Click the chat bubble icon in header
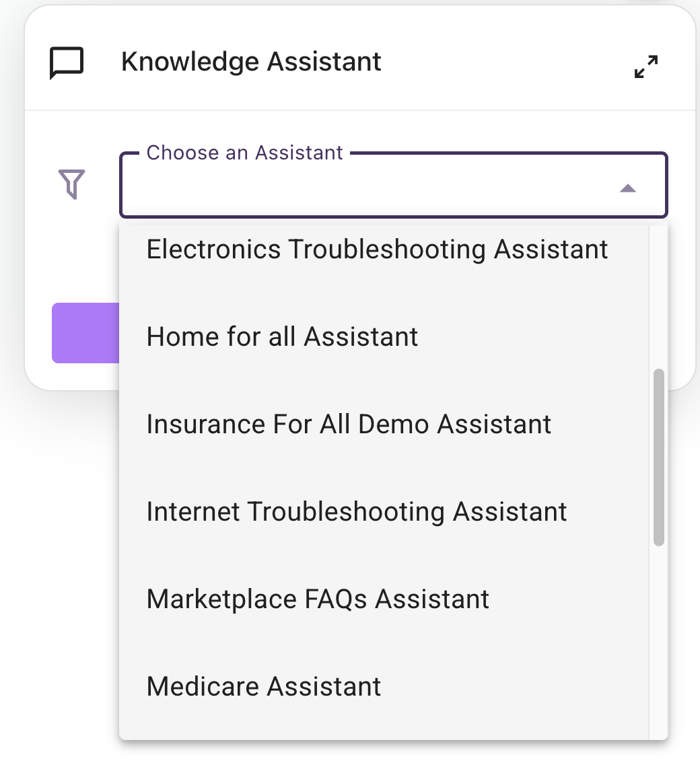 67,63
